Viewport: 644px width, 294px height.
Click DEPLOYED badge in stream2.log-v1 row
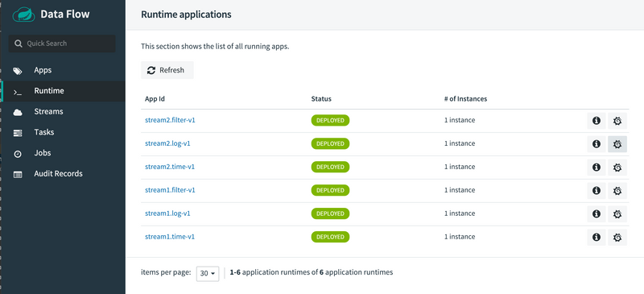[330, 144]
